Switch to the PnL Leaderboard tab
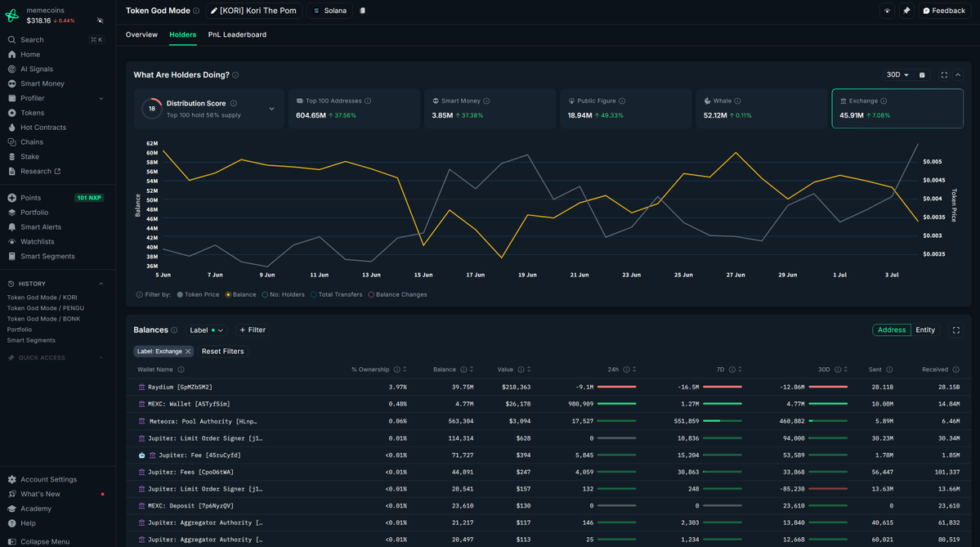Image resolution: width=980 pixels, height=547 pixels. (x=237, y=34)
